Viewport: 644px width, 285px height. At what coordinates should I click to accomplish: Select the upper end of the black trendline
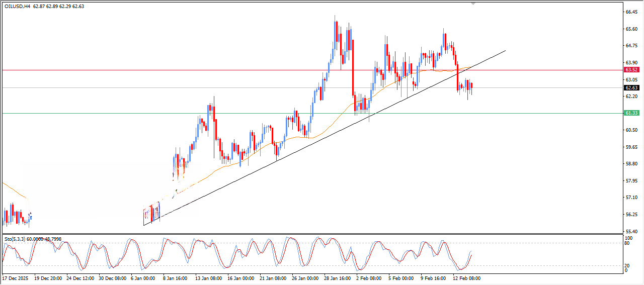(505, 50)
